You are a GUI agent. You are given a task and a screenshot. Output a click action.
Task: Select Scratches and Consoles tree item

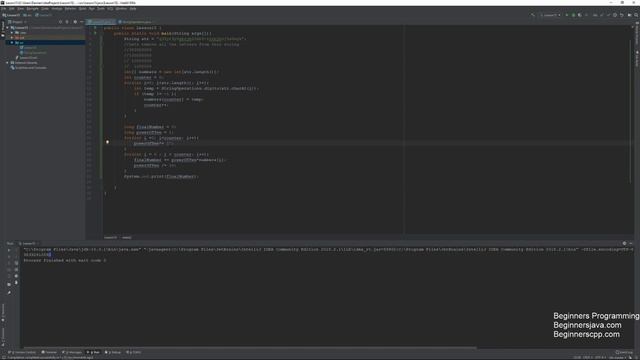pos(29,68)
